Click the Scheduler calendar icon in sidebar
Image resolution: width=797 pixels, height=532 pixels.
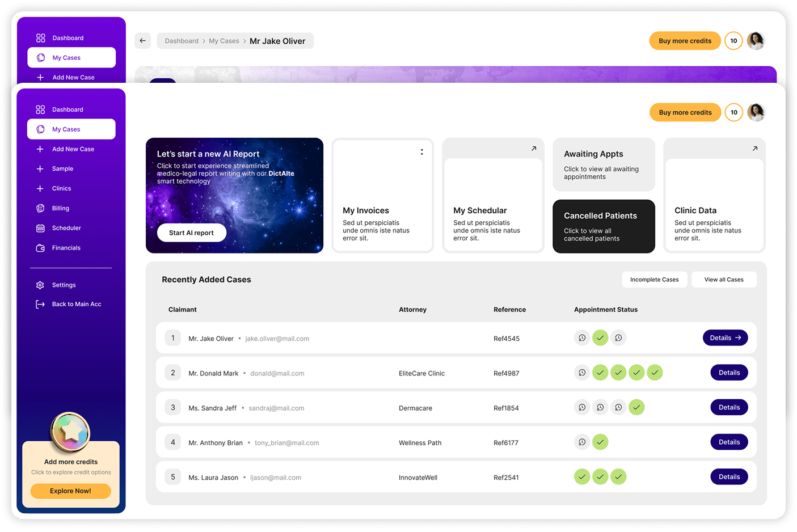pos(40,228)
